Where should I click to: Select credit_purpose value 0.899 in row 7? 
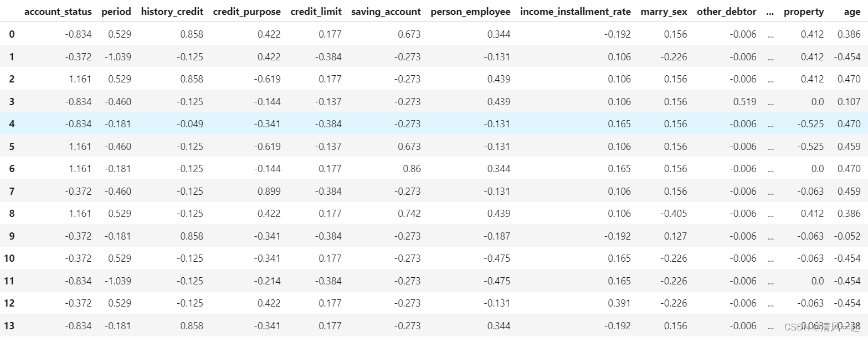pyautogui.click(x=270, y=191)
